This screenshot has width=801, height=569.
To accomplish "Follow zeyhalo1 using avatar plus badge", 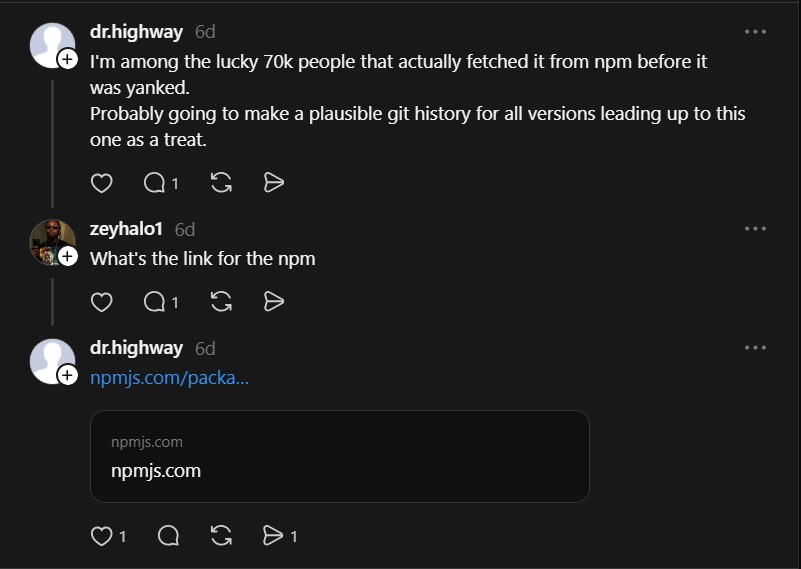I will pos(67,257).
